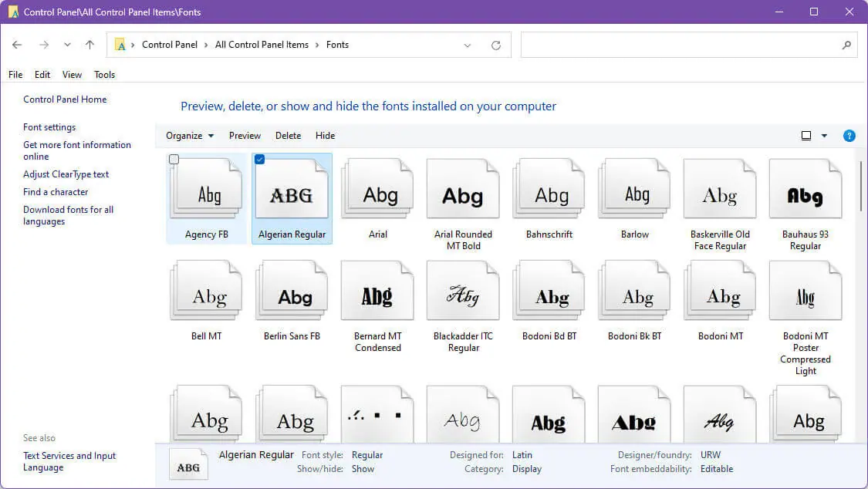
Task: Open the Organize dropdown menu
Action: click(x=190, y=136)
